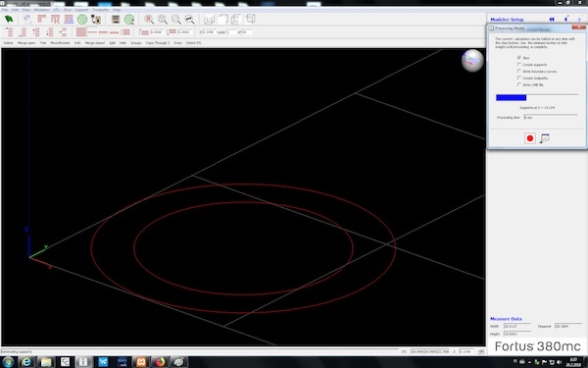Click the red zoom window magnifier
Screen dimensions: 588x368
(149, 19)
